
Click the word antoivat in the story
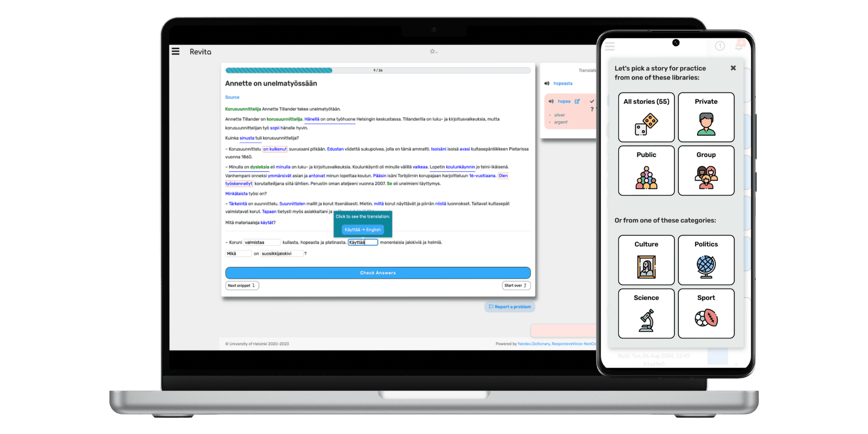pos(317,176)
